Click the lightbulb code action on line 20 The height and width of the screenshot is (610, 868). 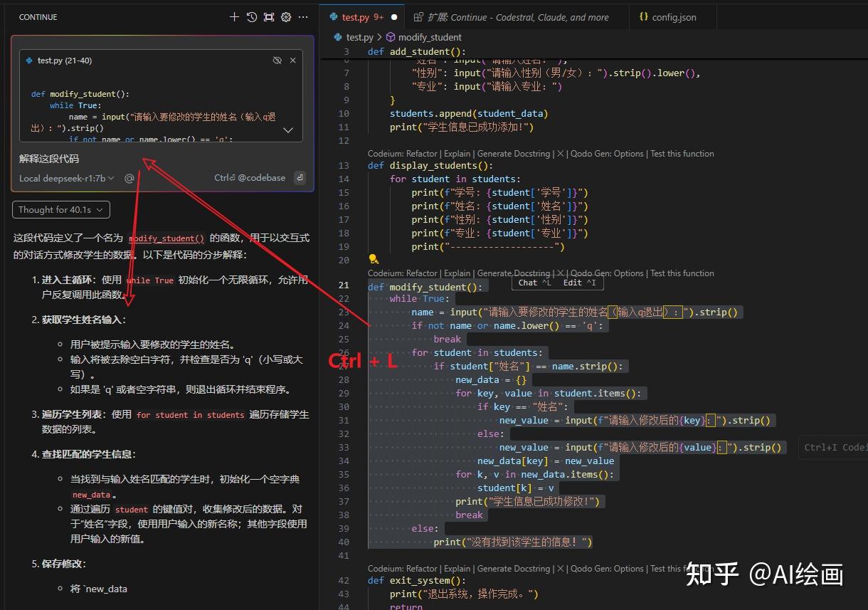pos(372,259)
